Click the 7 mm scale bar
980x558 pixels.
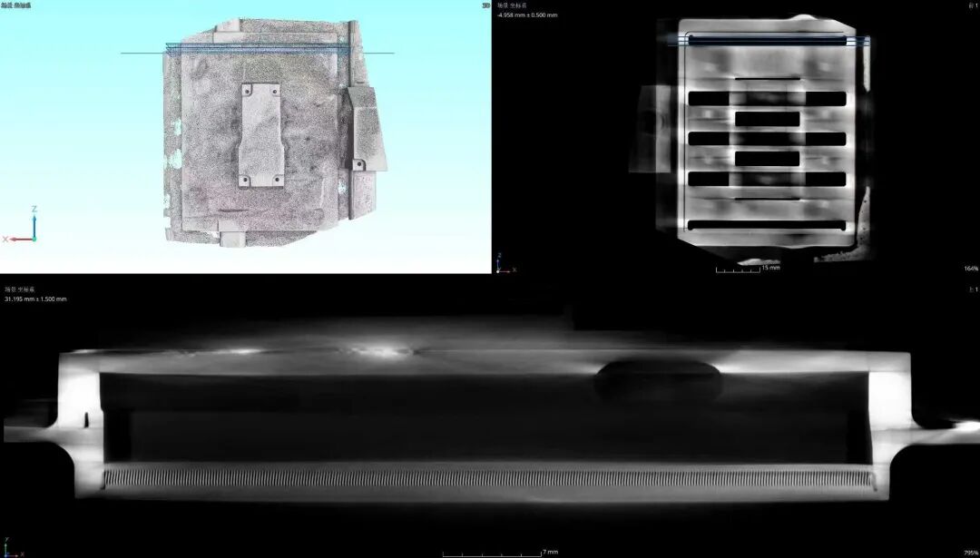[x=500, y=553]
